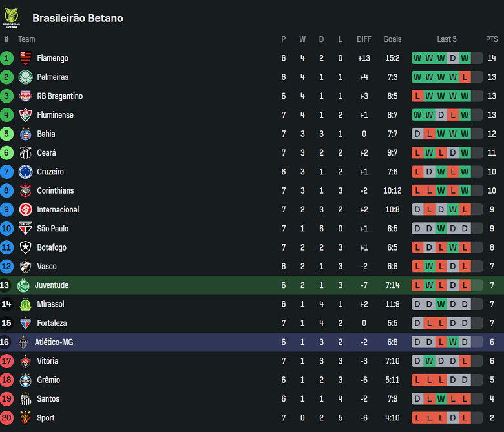Open the Atlético-MG team link

(x=54, y=342)
